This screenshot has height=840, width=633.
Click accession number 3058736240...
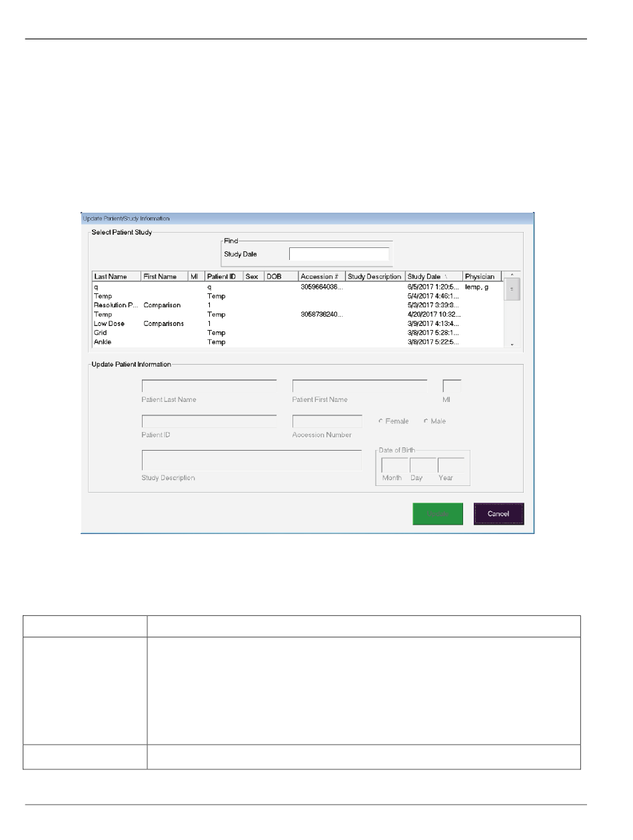[322, 314]
